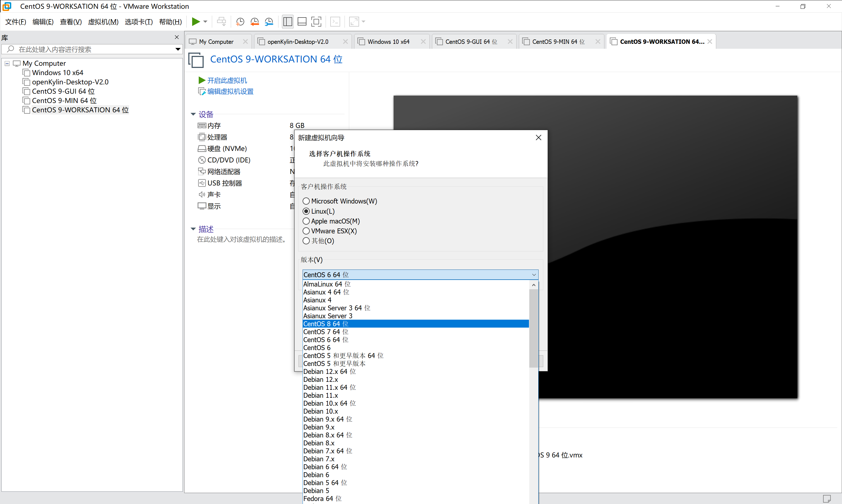842x504 pixels.
Task: Collapse the 设备 section
Action: coord(193,114)
